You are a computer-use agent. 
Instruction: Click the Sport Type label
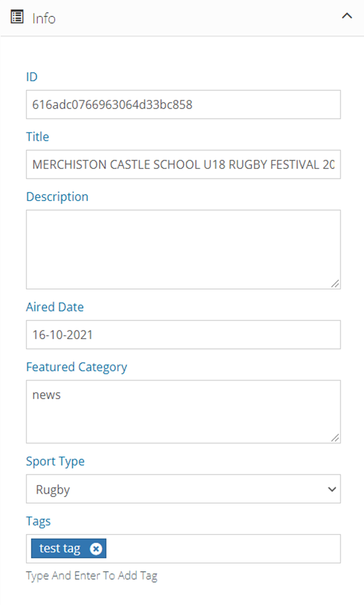point(55,462)
